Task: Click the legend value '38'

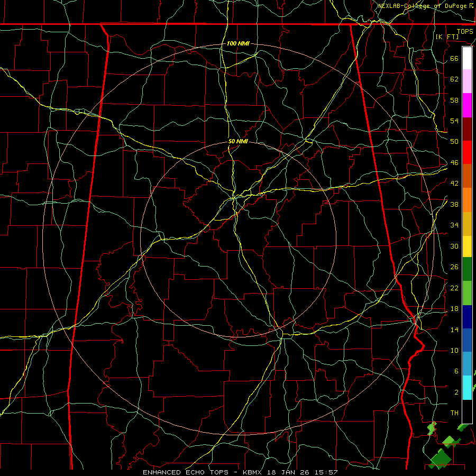Action: pos(454,204)
